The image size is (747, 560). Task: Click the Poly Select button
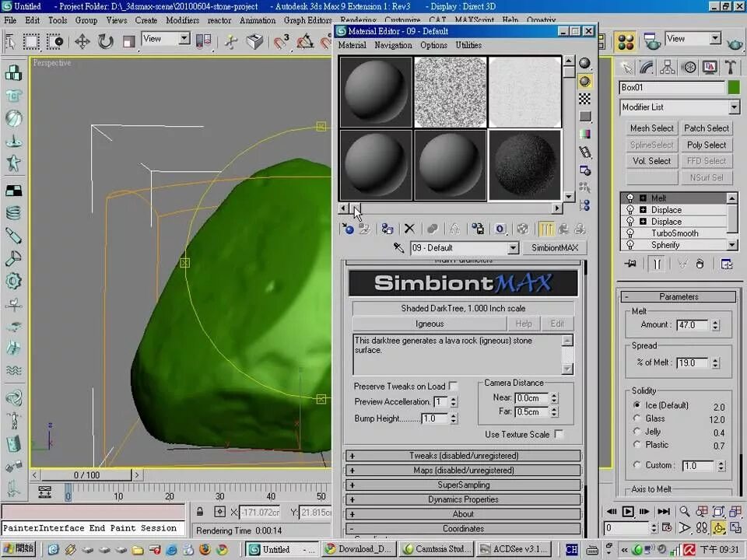706,145
